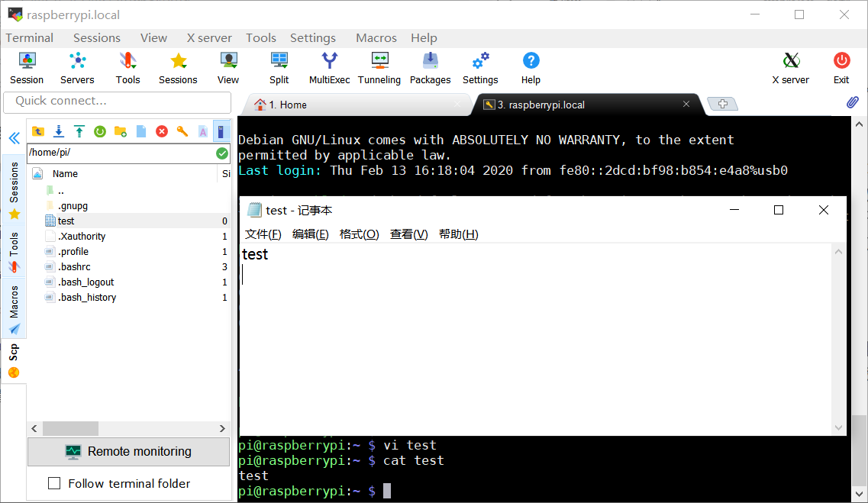
Task: Open a new tab with plus button
Action: (x=722, y=104)
